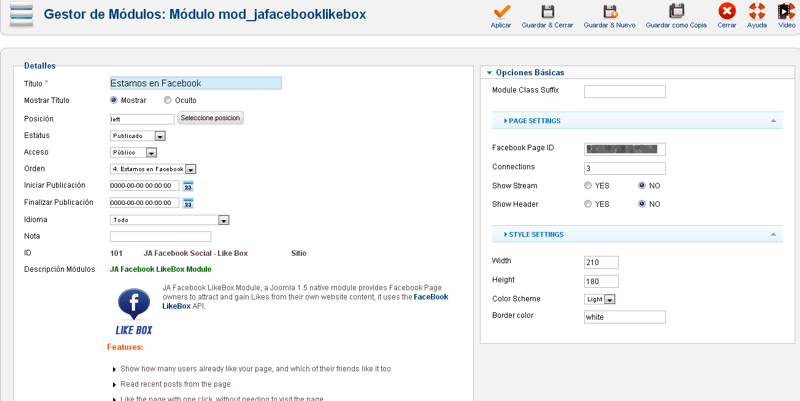Set Show Stream to NO
This screenshot has height=401, width=800.
point(642,186)
